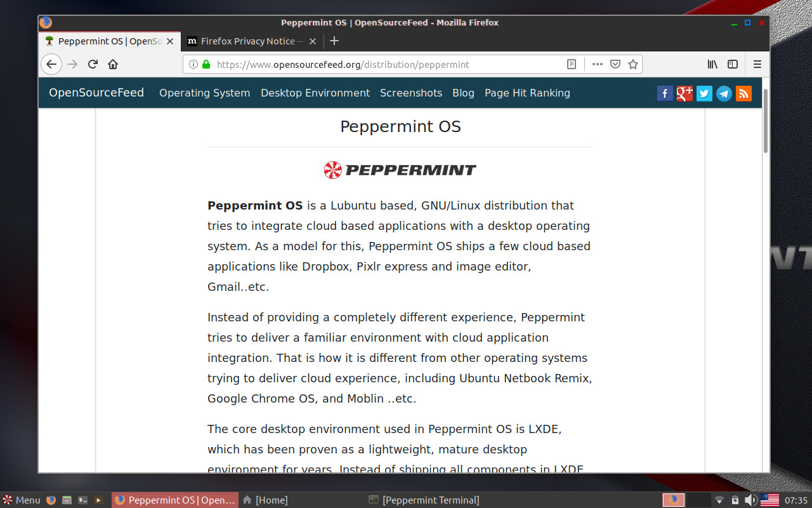The image size is (812, 508).
Task: Open the OpenSourceFeed RSS feed
Action: (743, 93)
